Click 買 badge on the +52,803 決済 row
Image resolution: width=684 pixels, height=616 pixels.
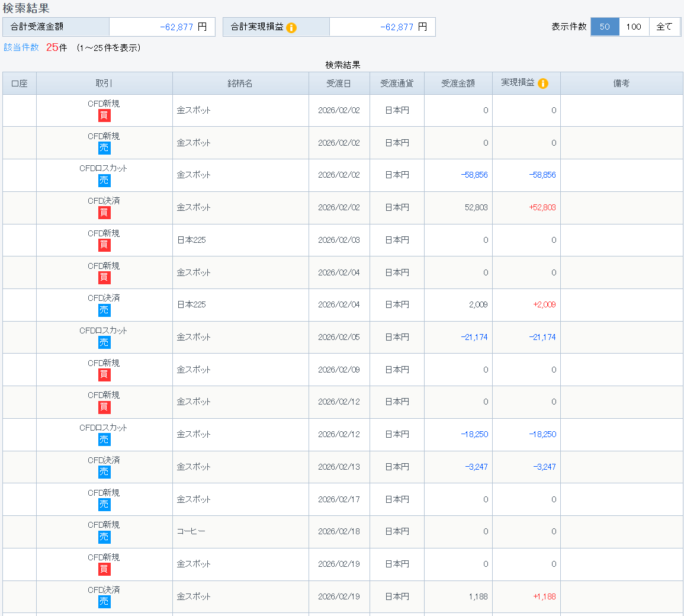click(x=104, y=213)
